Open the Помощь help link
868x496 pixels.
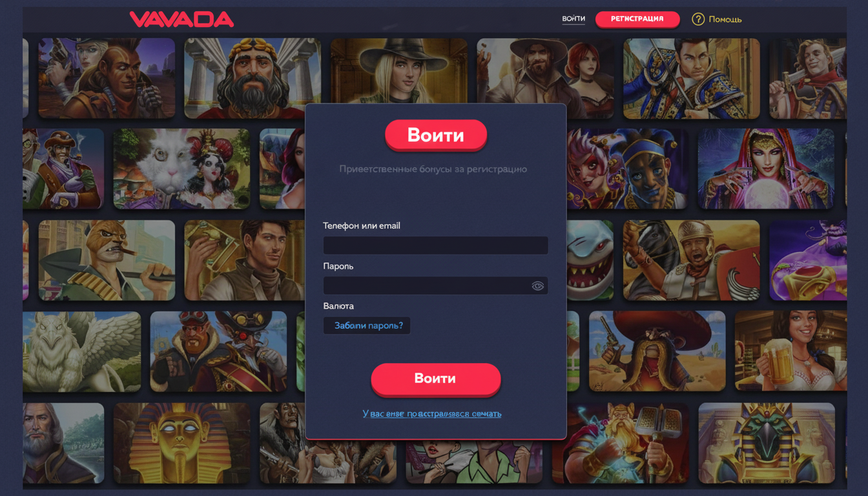(x=725, y=19)
